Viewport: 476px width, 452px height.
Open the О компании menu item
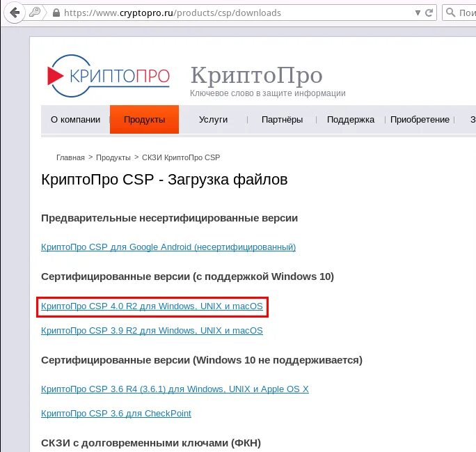(75, 120)
